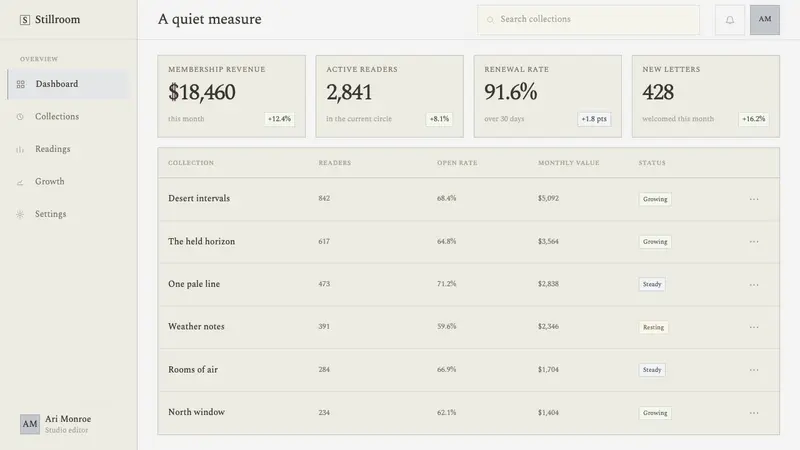Open more options for The held horizon

754,241
